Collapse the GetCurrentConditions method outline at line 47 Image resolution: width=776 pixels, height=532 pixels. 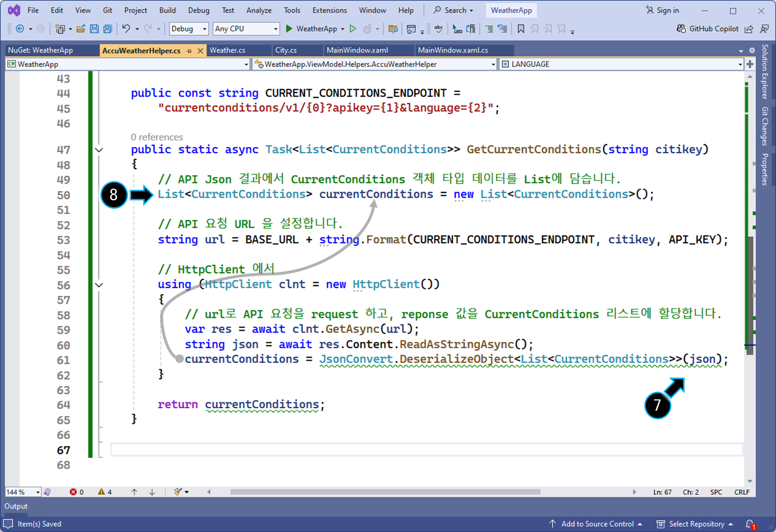click(99, 150)
